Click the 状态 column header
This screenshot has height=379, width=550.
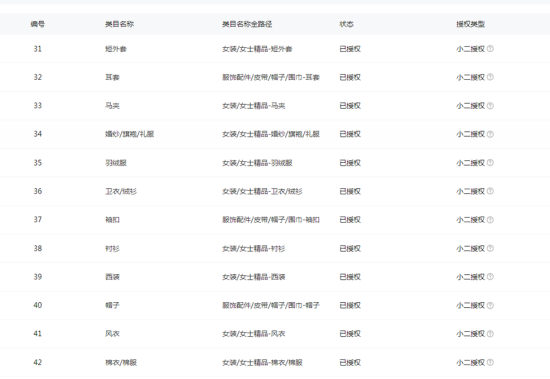pyautogui.click(x=346, y=24)
